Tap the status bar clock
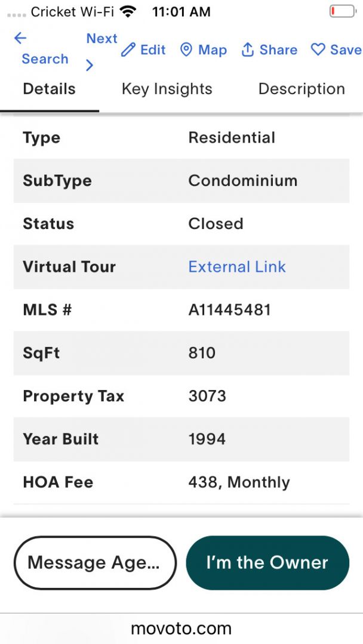This screenshot has height=644, width=363. click(x=181, y=11)
